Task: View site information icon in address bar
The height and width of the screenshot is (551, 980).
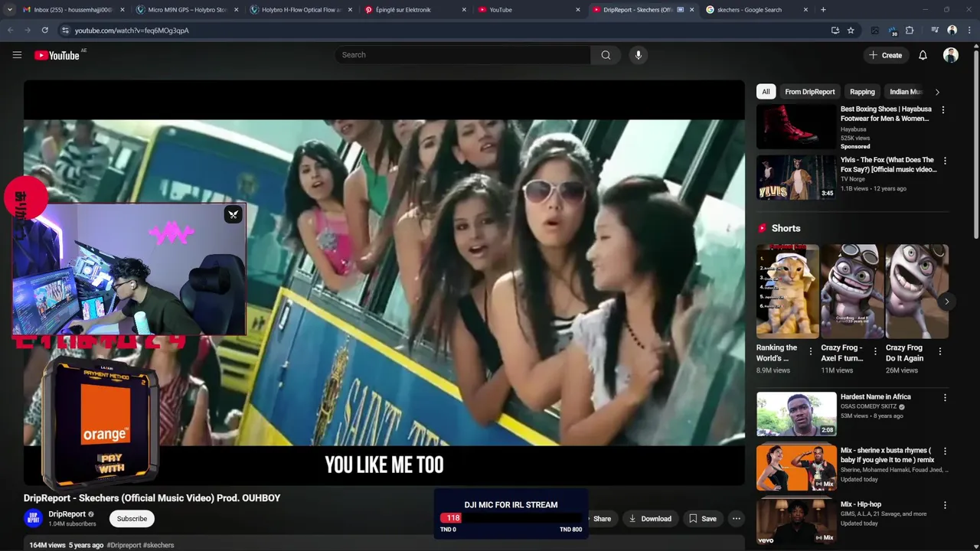Action: pyautogui.click(x=65, y=31)
